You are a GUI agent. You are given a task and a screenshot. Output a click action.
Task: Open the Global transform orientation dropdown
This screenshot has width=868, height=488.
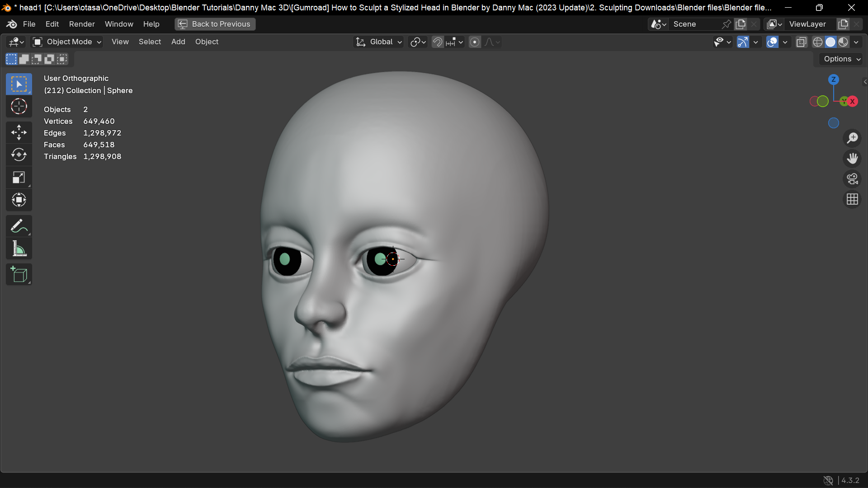pyautogui.click(x=378, y=42)
